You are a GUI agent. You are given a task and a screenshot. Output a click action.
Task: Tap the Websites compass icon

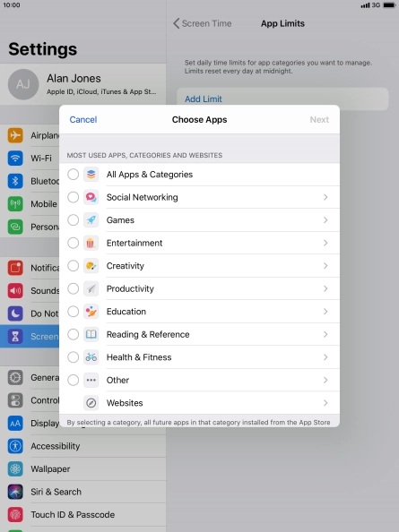(x=91, y=403)
